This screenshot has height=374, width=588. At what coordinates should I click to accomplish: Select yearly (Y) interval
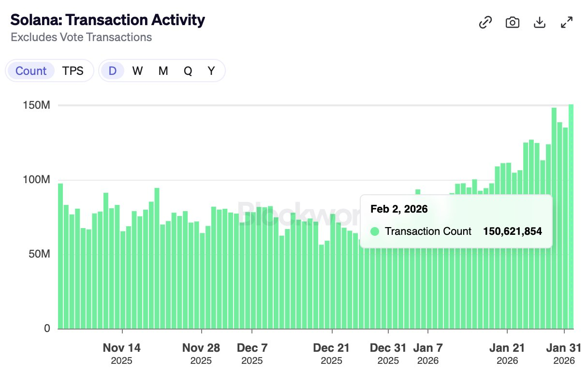(211, 71)
